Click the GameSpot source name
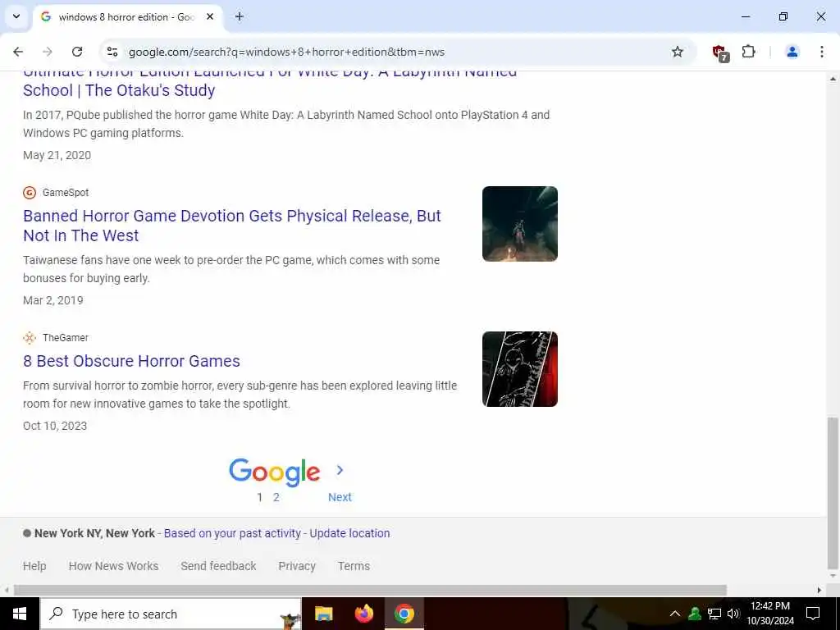The width and height of the screenshot is (840, 630). pyautogui.click(x=66, y=192)
